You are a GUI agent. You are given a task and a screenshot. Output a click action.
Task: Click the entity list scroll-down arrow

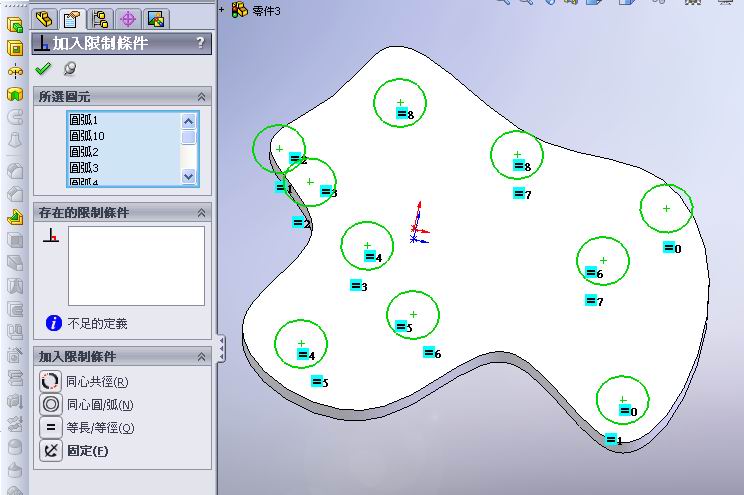(x=188, y=176)
